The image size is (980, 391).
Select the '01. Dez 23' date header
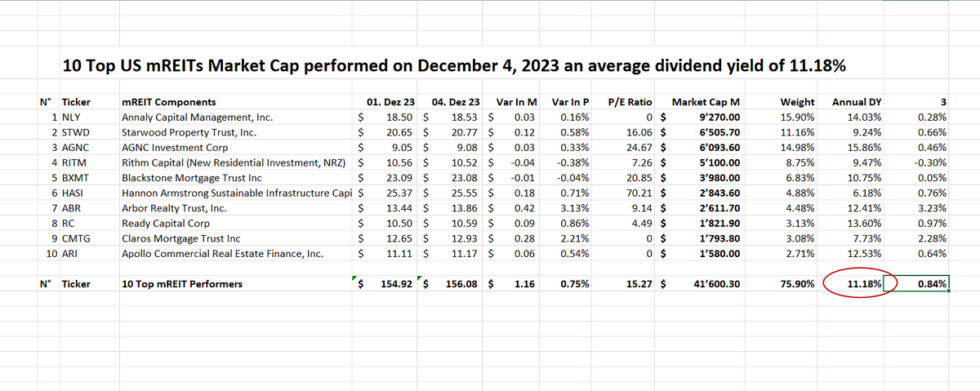point(392,102)
